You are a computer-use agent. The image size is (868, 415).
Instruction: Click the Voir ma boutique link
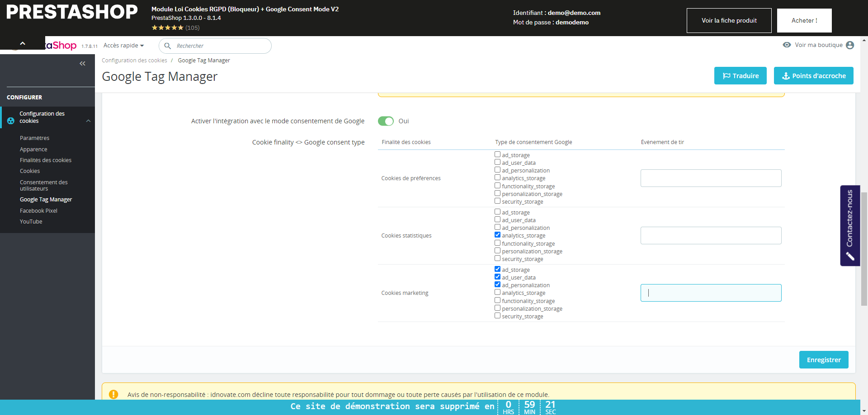pyautogui.click(x=819, y=45)
